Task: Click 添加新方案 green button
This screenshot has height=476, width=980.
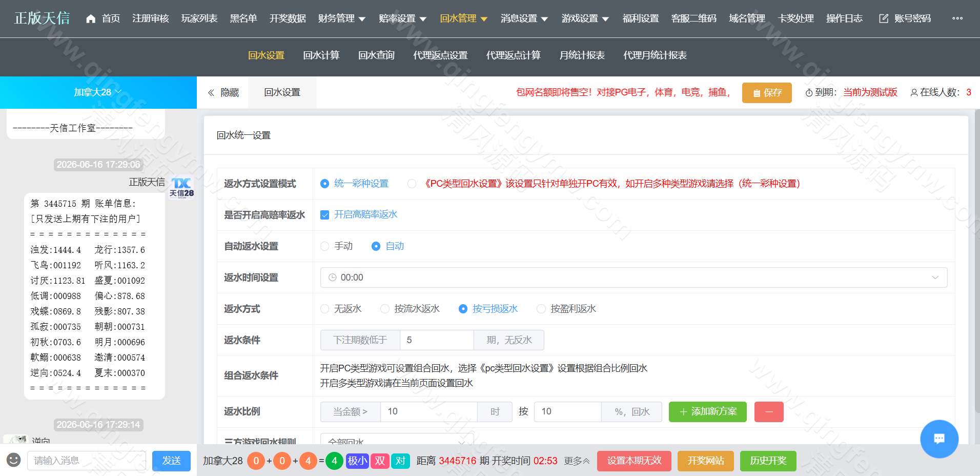Action: click(x=707, y=412)
